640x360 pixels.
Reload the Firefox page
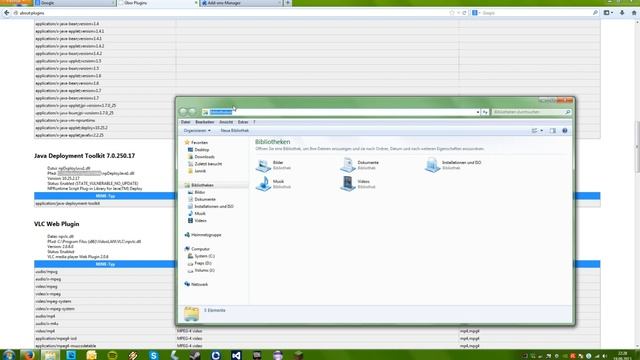(464, 13)
